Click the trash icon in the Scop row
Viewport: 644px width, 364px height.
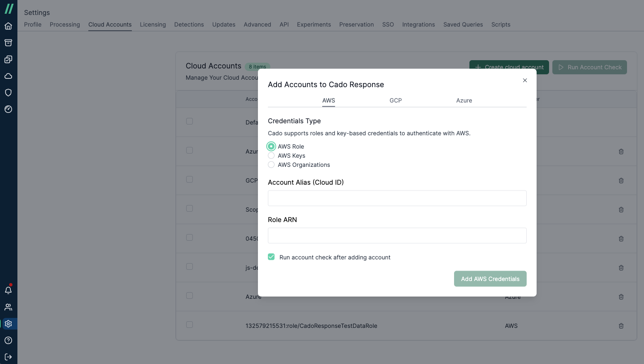click(621, 210)
